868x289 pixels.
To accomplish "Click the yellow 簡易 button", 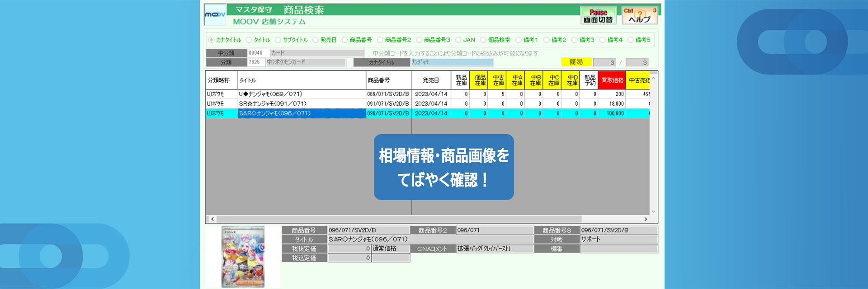I will (576, 62).
